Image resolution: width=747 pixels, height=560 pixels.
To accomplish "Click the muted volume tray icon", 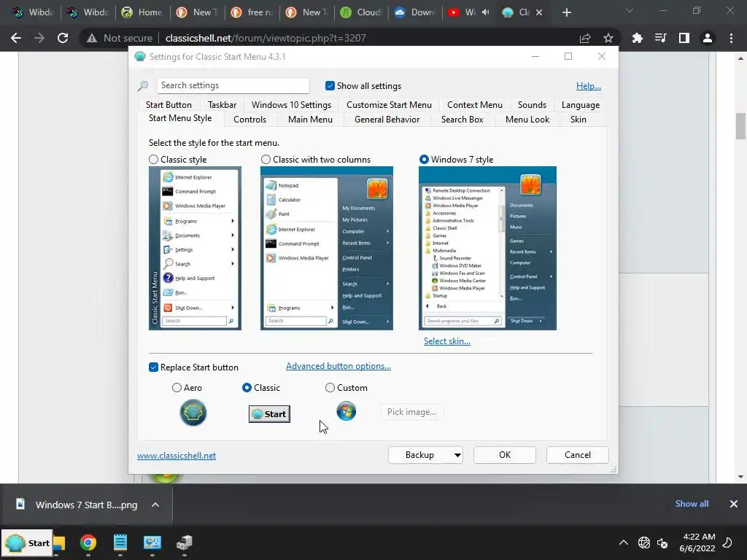I will click(x=662, y=542).
